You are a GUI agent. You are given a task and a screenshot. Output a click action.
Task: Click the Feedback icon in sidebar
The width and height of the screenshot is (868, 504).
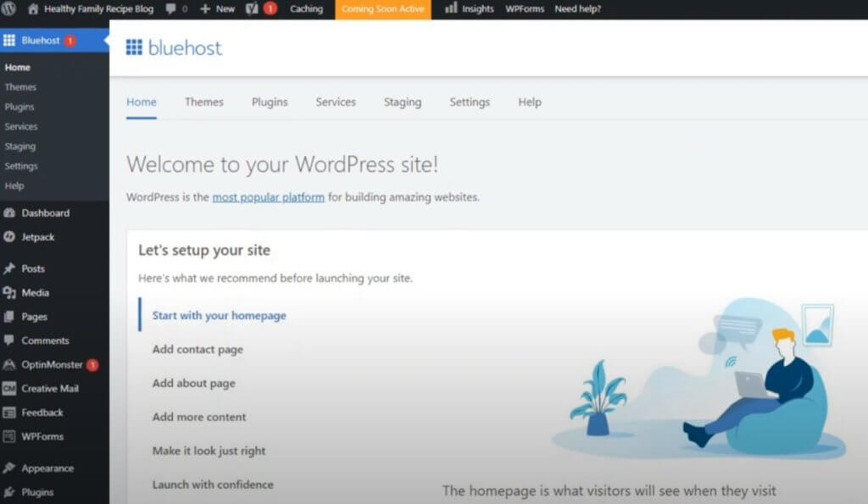[x=9, y=413]
